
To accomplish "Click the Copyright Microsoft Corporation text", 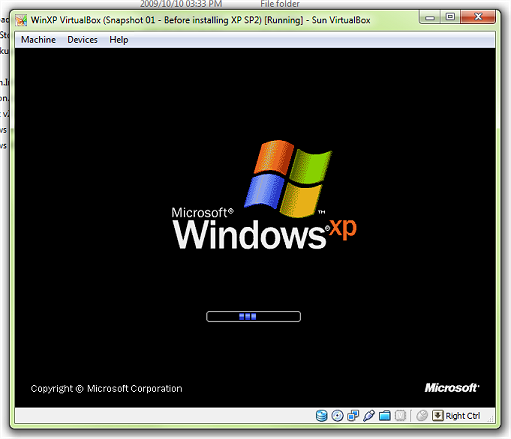I will tap(106, 389).
